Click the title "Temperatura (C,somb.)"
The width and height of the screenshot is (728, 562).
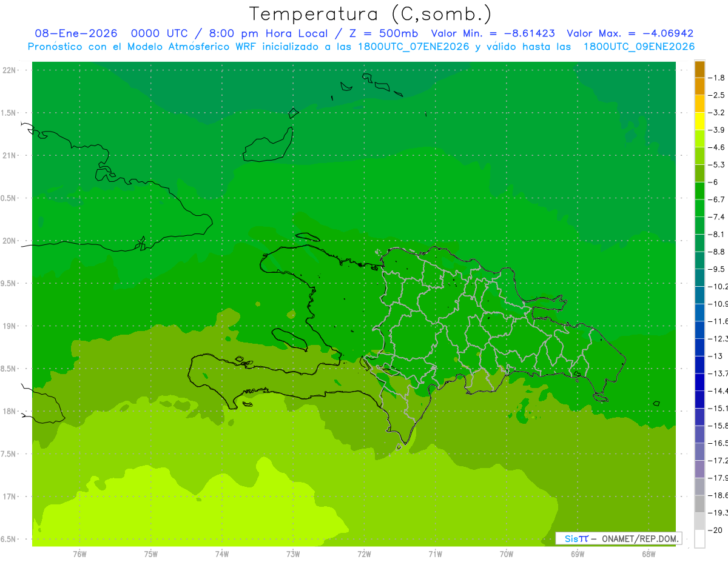click(x=371, y=14)
